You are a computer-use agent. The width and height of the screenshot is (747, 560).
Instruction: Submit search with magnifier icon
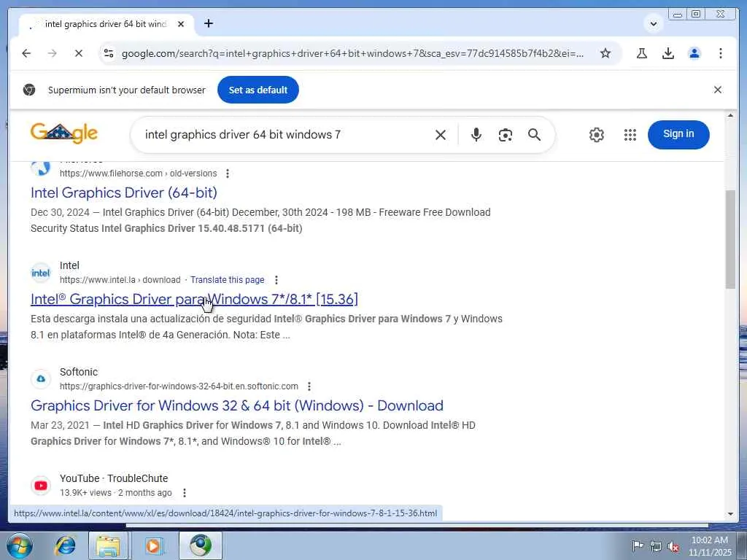pyautogui.click(x=535, y=135)
